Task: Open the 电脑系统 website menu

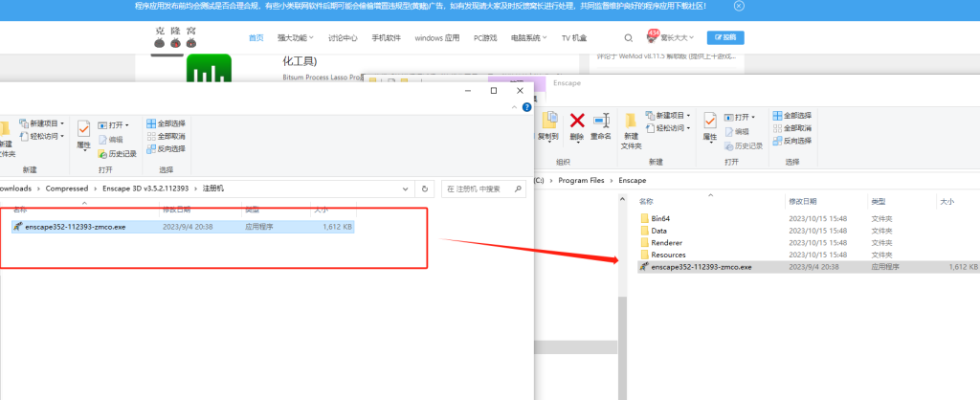Action: tap(528, 38)
